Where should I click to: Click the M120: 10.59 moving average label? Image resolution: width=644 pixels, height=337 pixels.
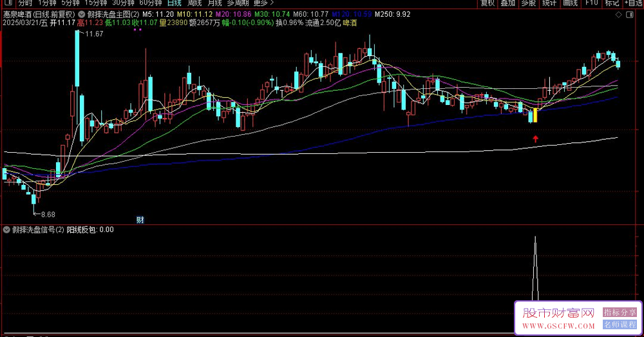352,14
